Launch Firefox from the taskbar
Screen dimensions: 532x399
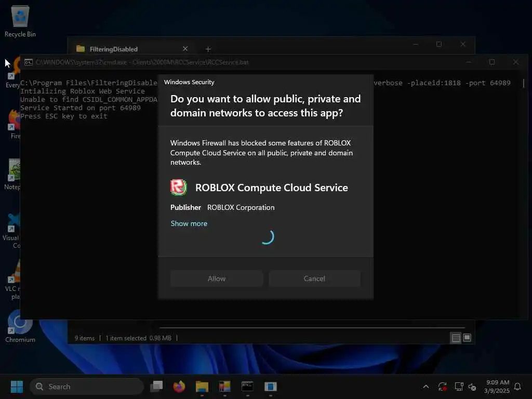(179, 387)
